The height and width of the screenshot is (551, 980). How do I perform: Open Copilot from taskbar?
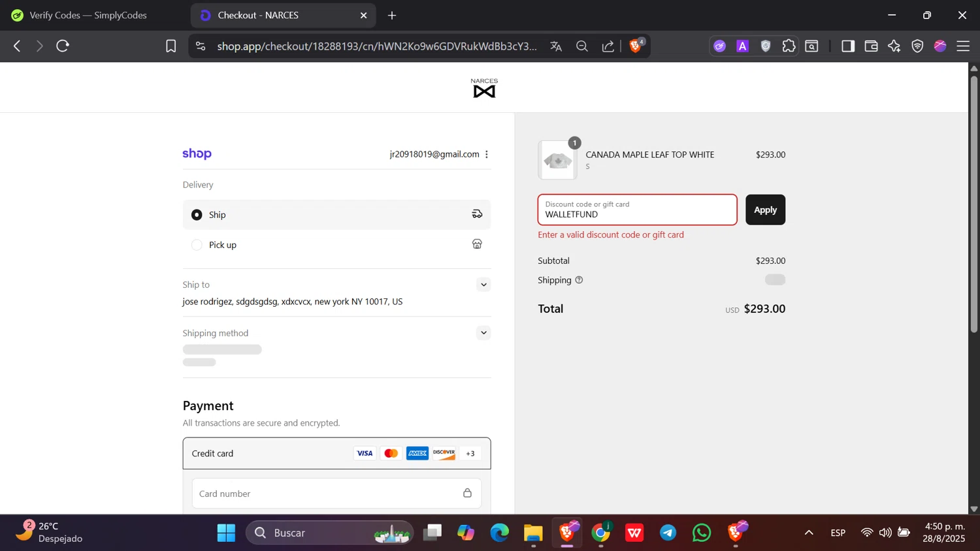(466, 533)
